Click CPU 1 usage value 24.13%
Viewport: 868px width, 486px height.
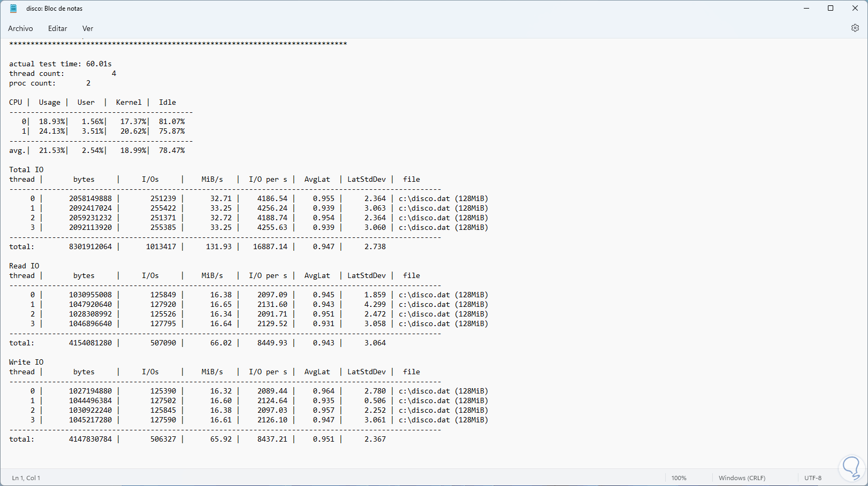(52, 131)
